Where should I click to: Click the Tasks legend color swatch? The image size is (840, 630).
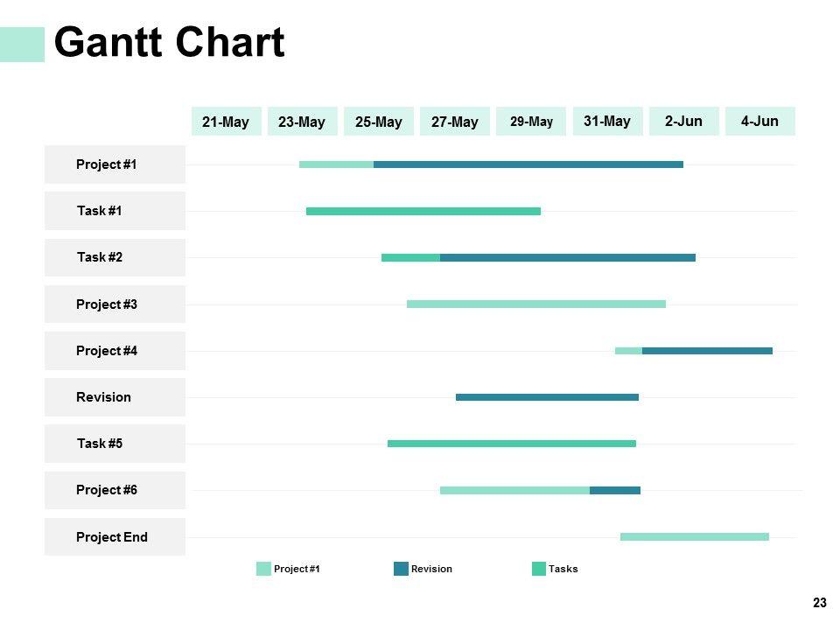pyautogui.click(x=539, y=569)
